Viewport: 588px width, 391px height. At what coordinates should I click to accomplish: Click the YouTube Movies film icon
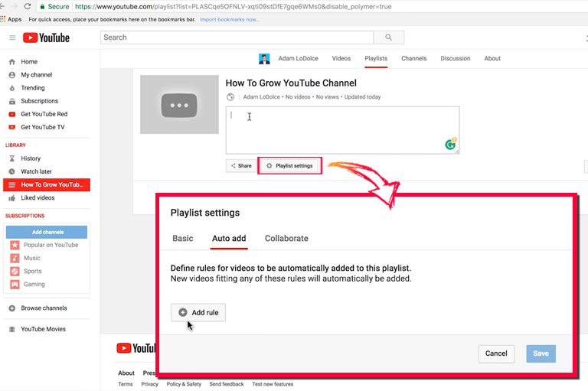(12, 329)
